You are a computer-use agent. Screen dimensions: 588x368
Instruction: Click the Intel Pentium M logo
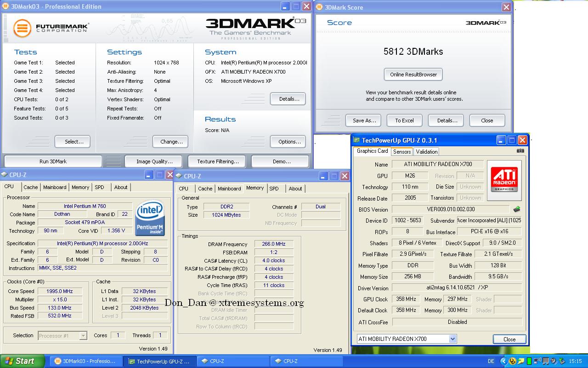click(x=150, y=218)
